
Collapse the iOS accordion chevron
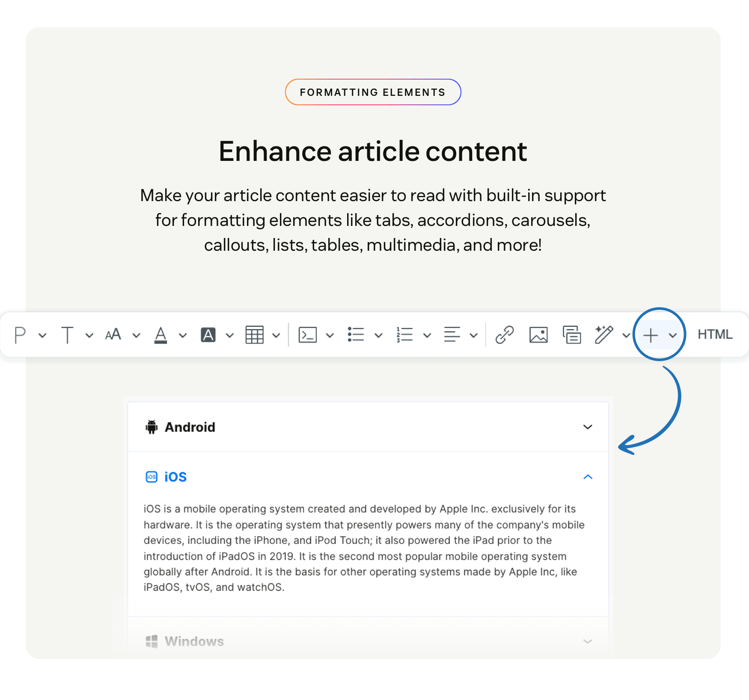(588, 477)
